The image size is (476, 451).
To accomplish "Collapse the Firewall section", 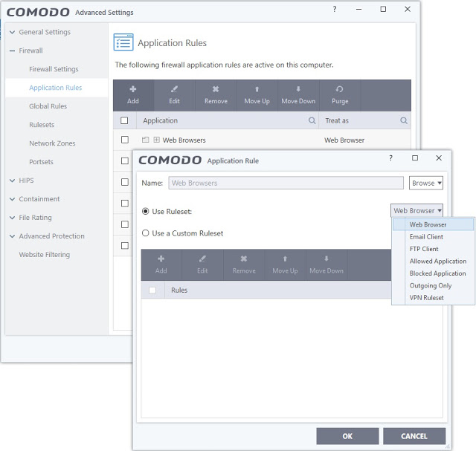I will (x=12, y=51).
